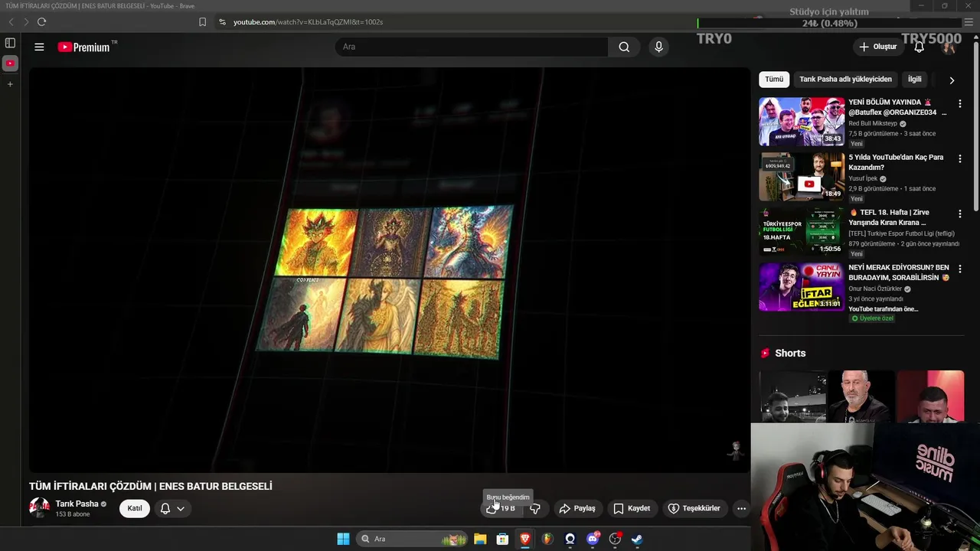Open the Windows Start menu
980x551 pixels.
coord(343,539)
